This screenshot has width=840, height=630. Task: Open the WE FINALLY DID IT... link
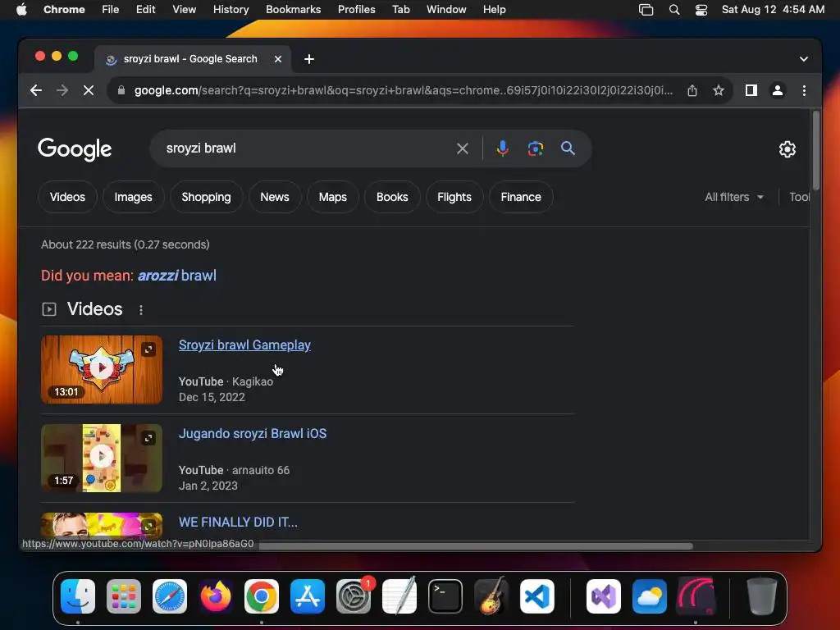coord(239,522)
